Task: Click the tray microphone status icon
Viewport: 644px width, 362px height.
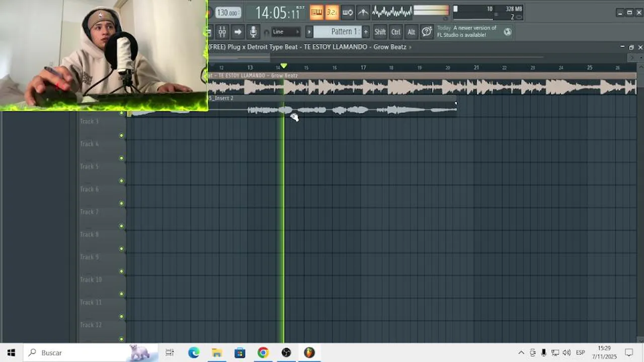Action: click(544, 353)
